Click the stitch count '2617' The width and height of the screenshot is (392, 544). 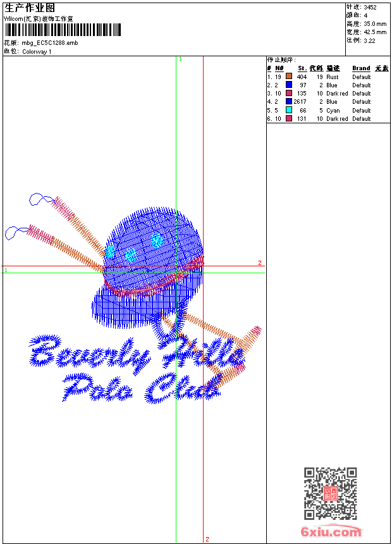[300, 102]
